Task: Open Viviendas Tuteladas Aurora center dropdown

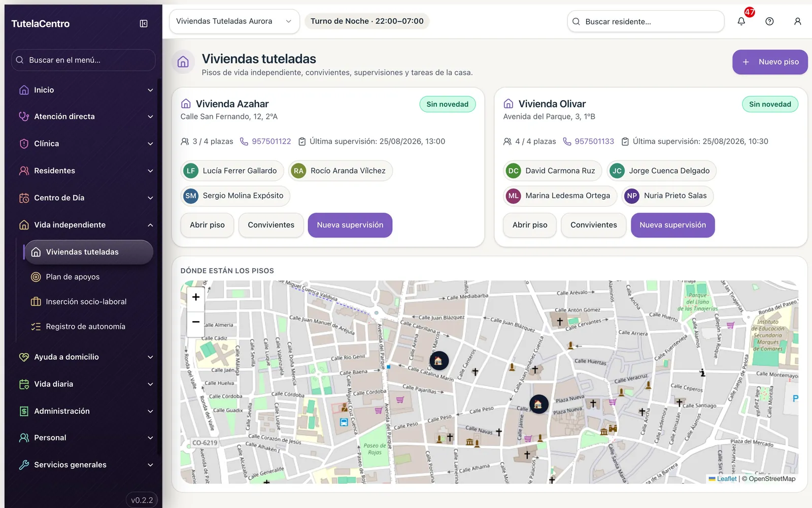Action: click(x=234, y=21)
